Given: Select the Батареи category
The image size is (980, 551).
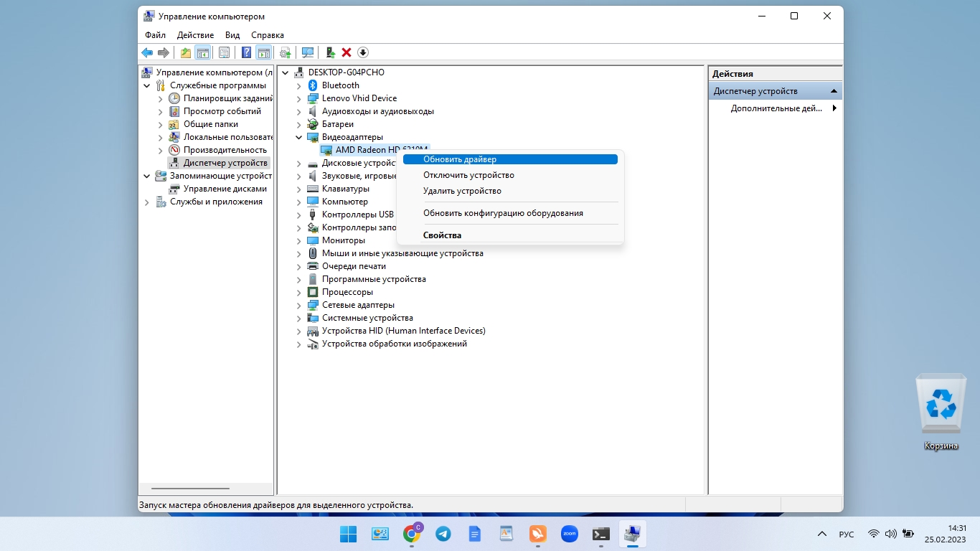Looking at the screenshot, I should click(x=338, y=124).
